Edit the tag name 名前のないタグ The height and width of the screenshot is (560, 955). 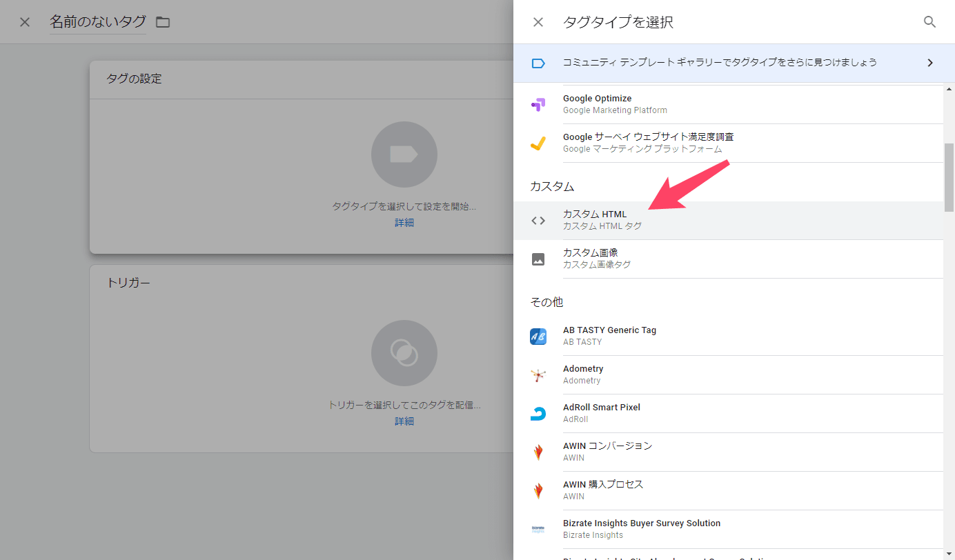[97, 22]
